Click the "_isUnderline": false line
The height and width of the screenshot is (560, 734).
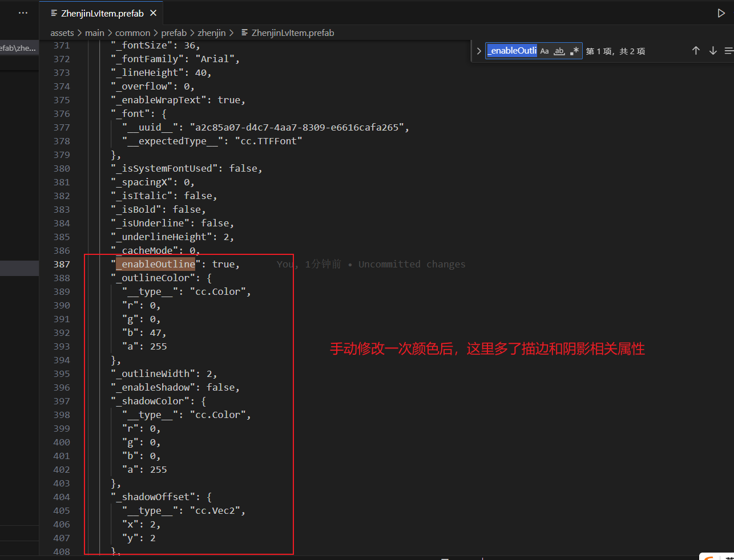pos(172,223)
